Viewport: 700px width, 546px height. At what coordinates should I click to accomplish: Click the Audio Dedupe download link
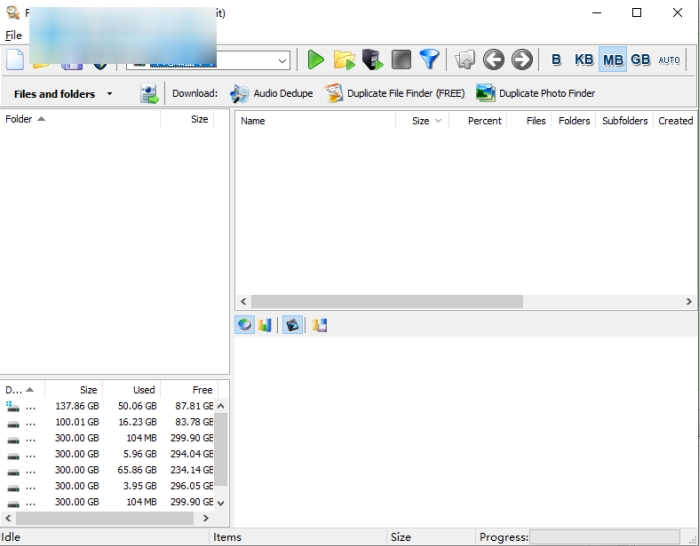point(283,93)
